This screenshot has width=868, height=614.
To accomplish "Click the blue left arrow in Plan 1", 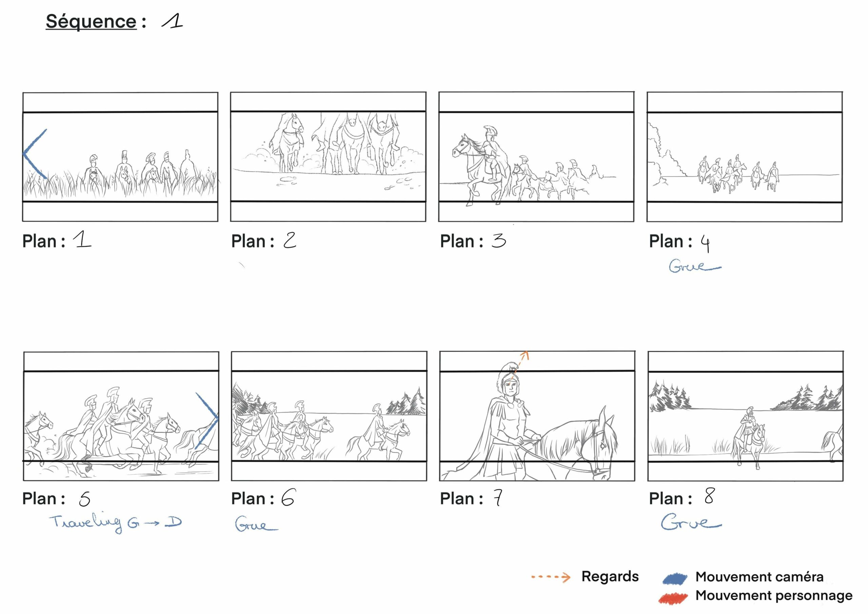I will coord(35,154).
